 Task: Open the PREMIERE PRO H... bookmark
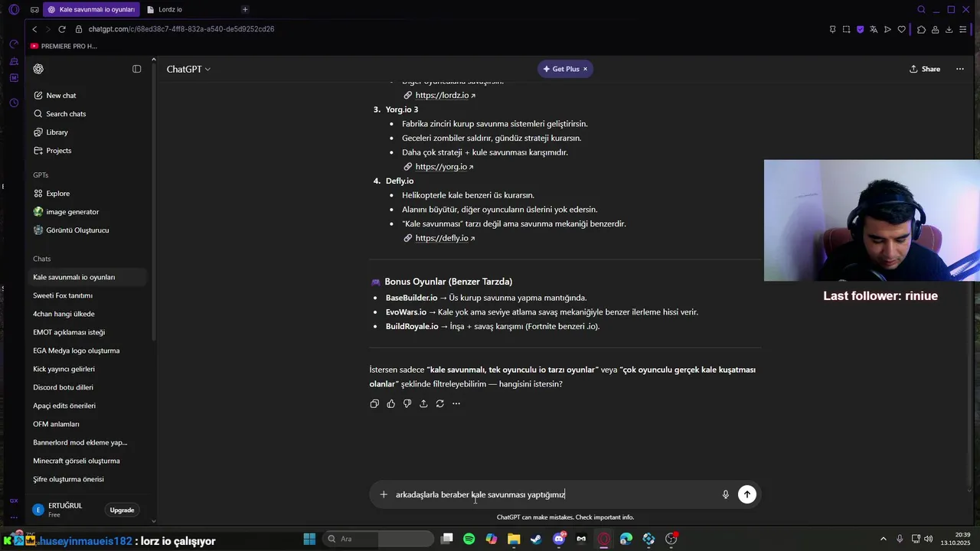(64, 46)
